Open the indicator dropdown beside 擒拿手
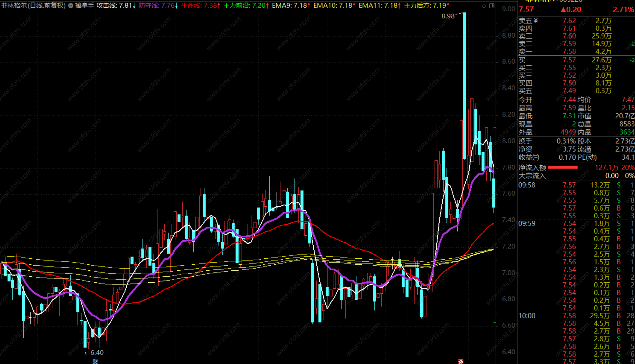 pyautogui.click(x=71, y=6)
